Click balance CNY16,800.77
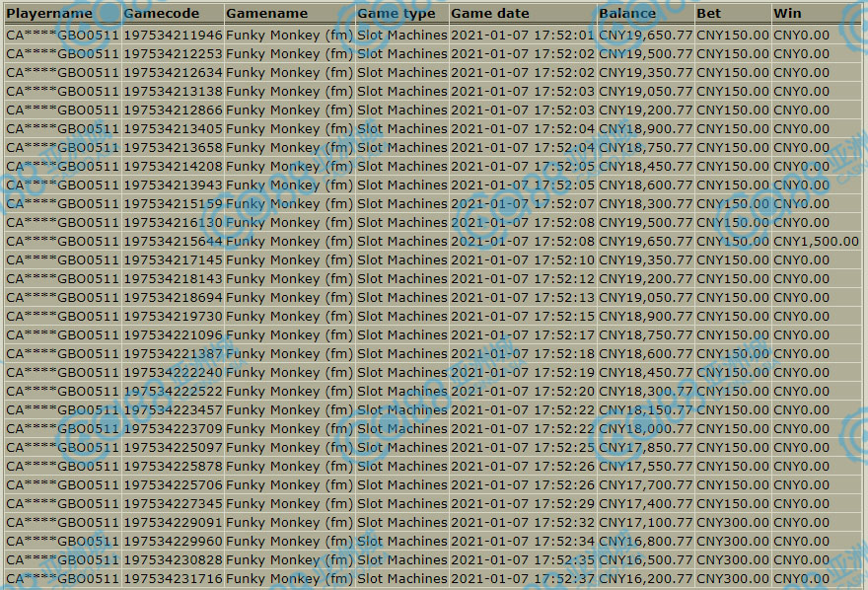 click(x=645, y=542)
